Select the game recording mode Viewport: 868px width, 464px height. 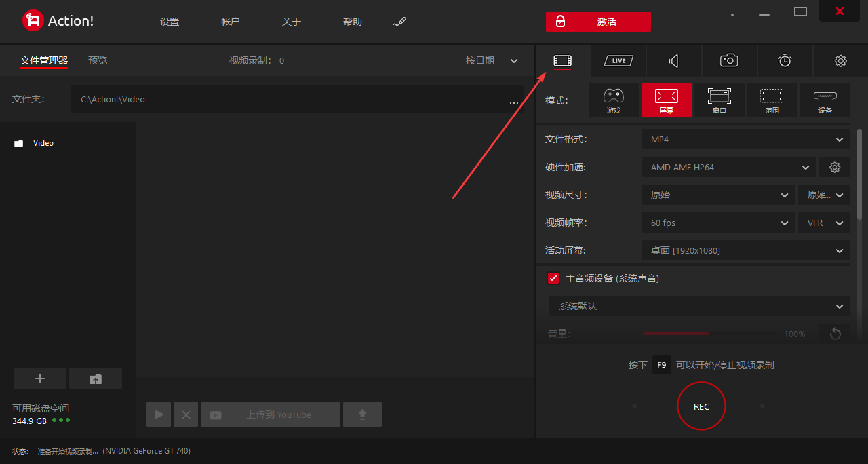(x=613, y=100)
